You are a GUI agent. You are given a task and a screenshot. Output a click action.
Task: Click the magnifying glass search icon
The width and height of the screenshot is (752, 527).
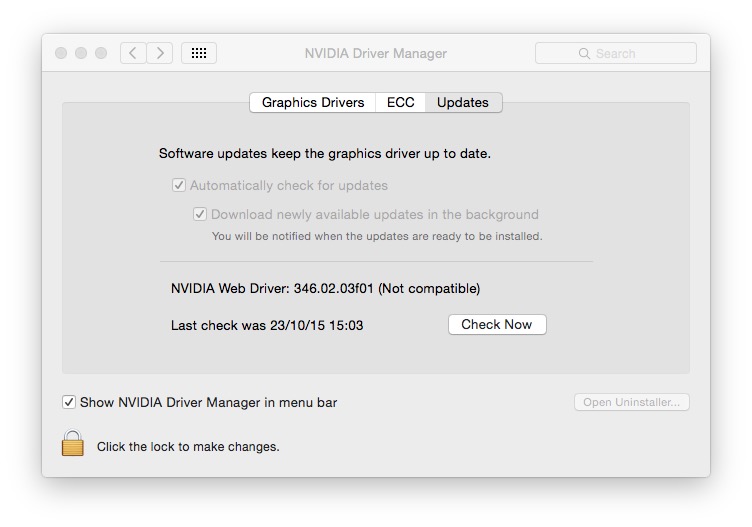584,53
